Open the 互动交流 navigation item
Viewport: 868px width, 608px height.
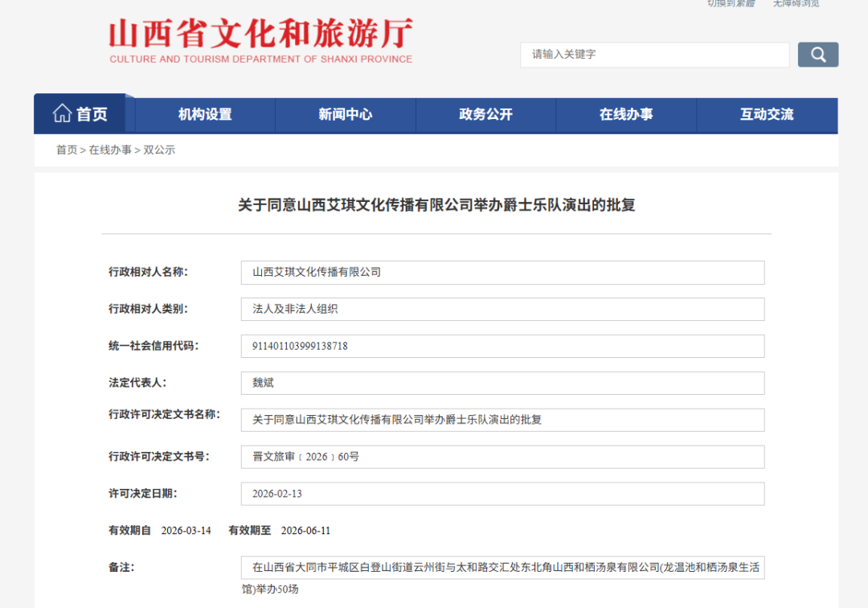pos(767,114)
